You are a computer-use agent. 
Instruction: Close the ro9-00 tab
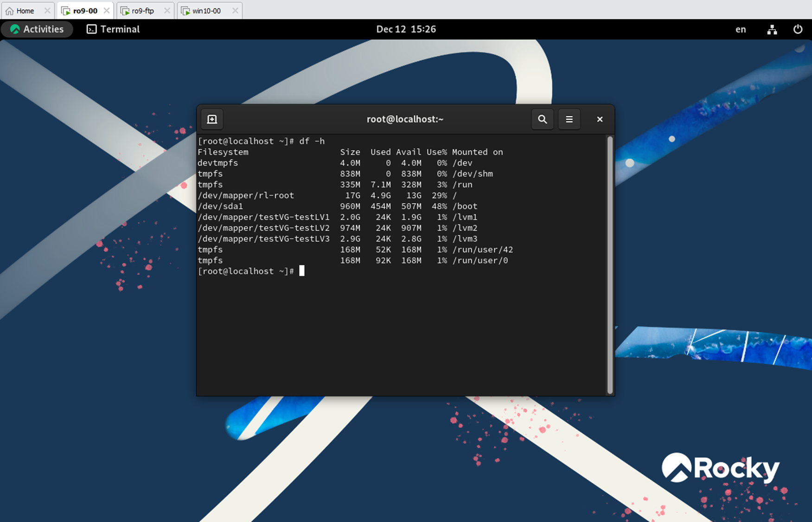[x=106, y=11]
